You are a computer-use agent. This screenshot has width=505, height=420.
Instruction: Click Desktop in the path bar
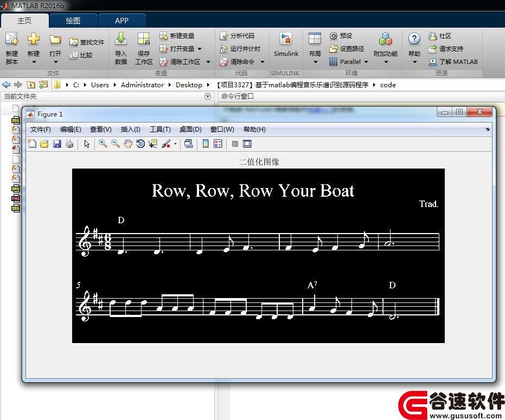(189, 85)
